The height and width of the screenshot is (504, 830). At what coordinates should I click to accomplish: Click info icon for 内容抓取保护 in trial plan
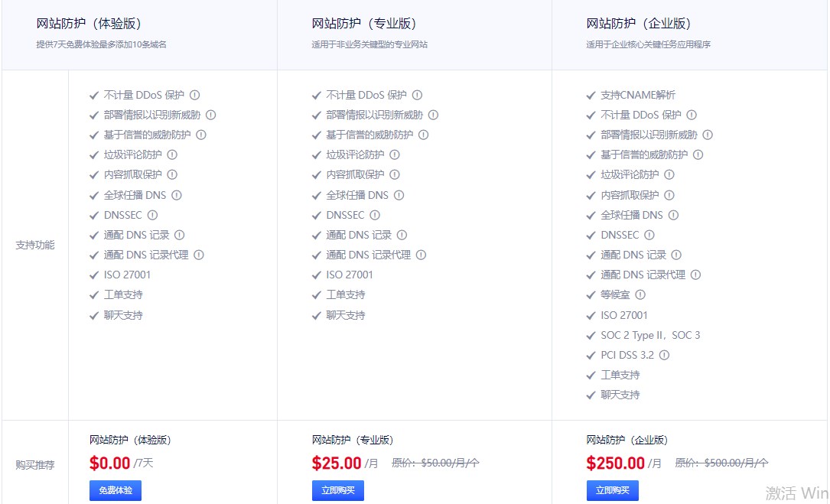point(172,174)
